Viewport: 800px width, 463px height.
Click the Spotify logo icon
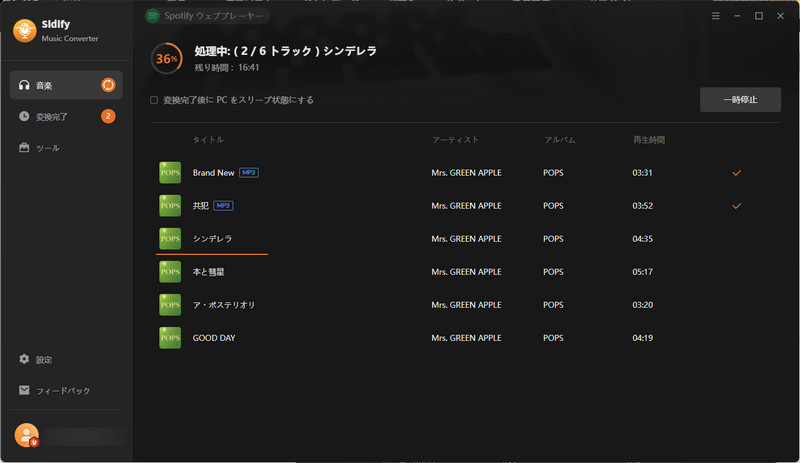(153, 16)
